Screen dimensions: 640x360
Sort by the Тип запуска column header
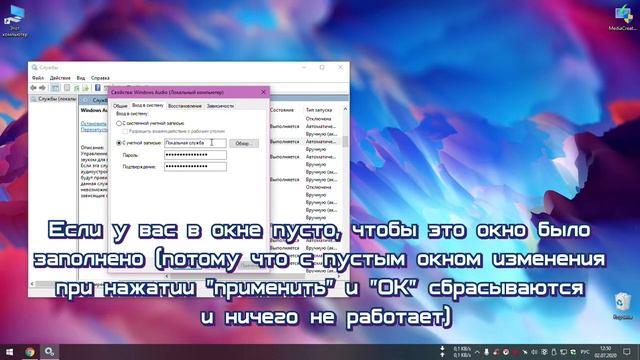pos(319,110)
